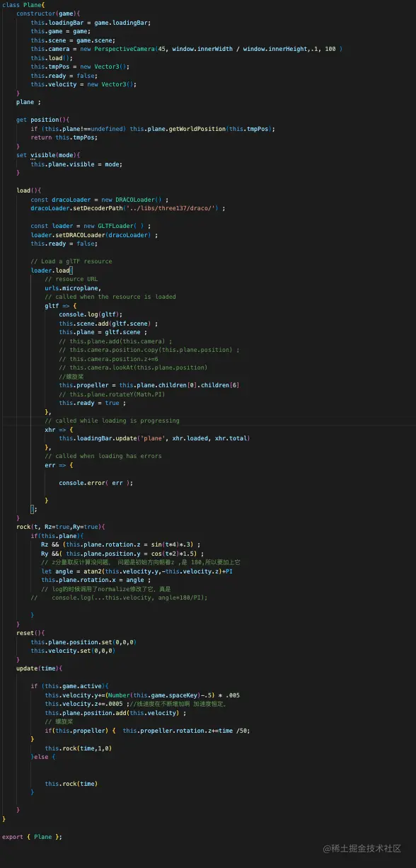Click 'this.plane.visible = mode;' line

[x=76, y=164]
